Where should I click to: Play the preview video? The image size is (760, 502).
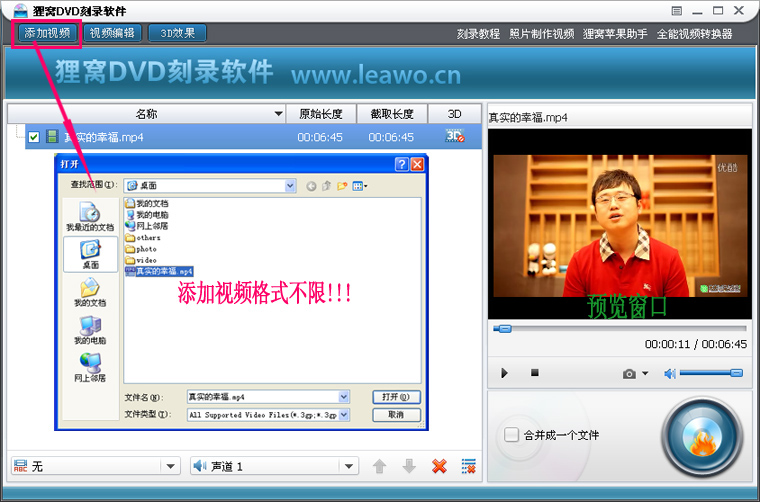pos(504,373)
